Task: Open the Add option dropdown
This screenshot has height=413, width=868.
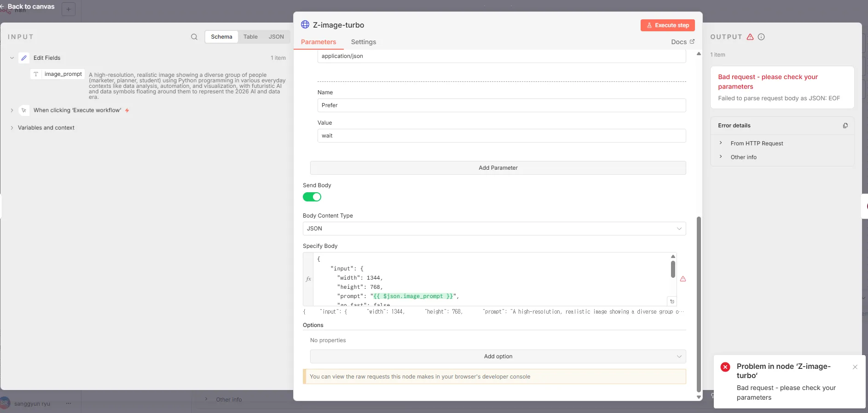Action: click(x=498, y=356)
